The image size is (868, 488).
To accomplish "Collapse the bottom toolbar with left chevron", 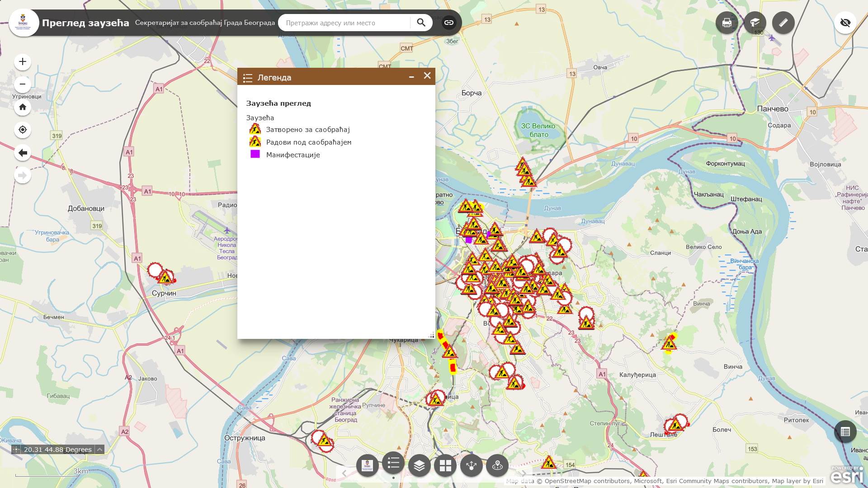I will point(344,473).
